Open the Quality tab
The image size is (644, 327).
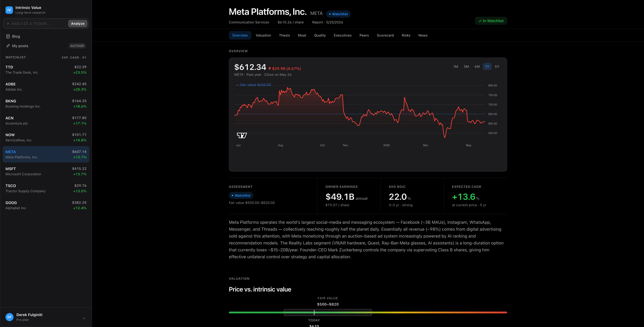(x=320, y=35)
